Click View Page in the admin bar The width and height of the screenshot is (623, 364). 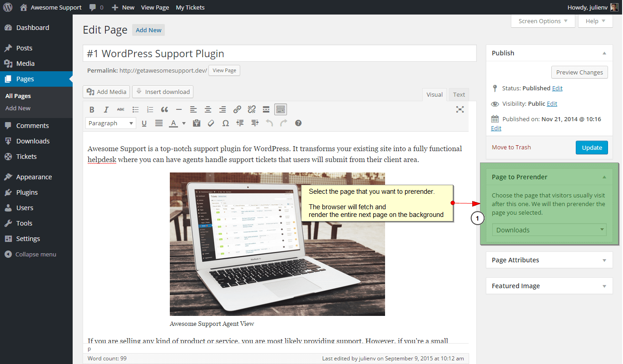coord(155,7)
